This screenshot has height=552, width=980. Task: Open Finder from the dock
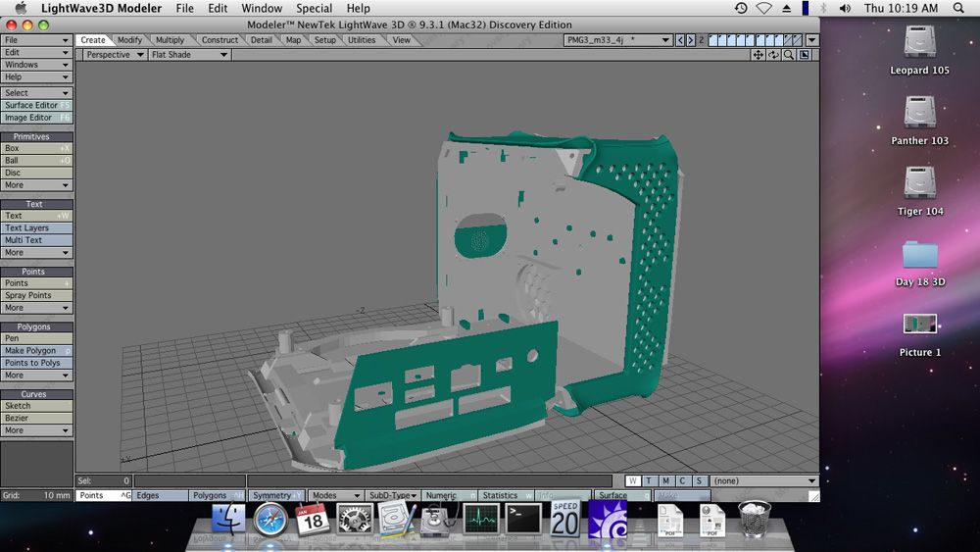[228, 520]
